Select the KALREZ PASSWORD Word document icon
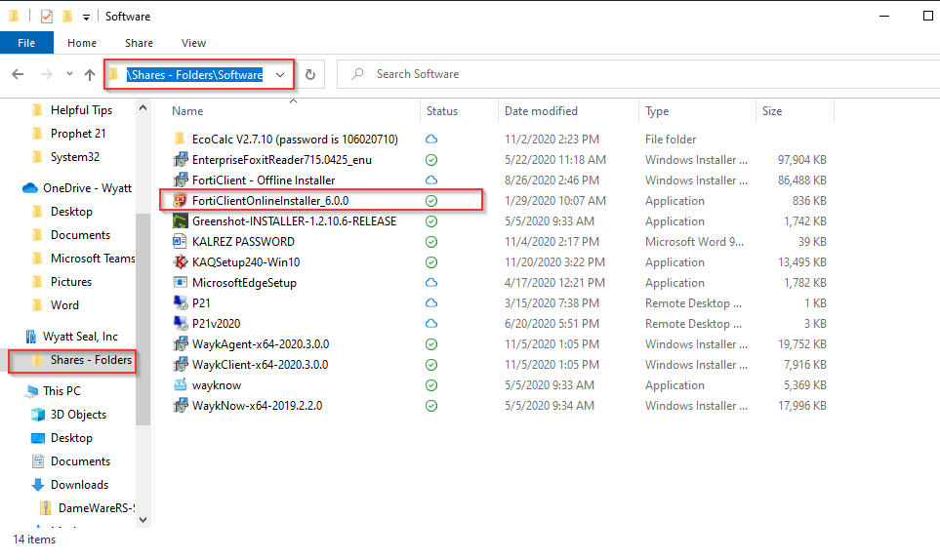Image resolution: width=940 pixels, height=560 pixels. click(x=180, y=241)
